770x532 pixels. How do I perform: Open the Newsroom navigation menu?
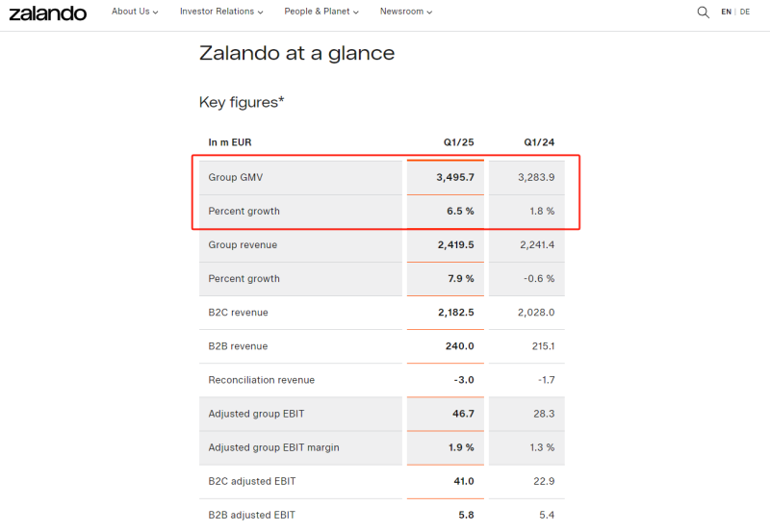tap(405, 12)
